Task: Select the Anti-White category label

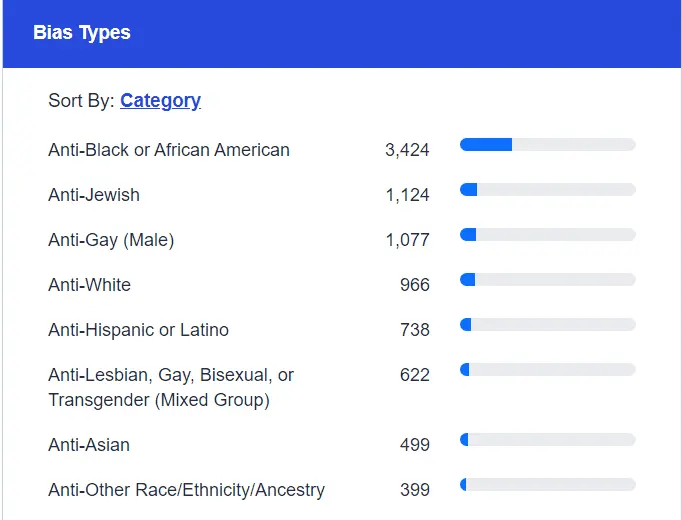Action: coord(89,285)
